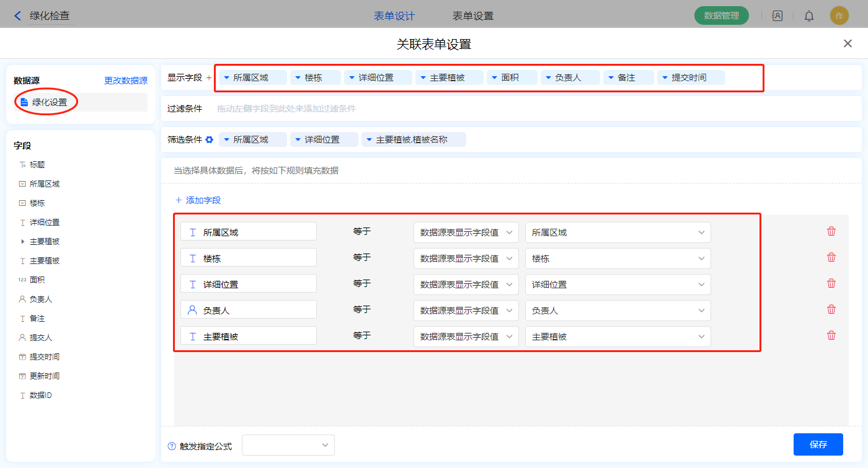The image size is (868, 468).
Task: Click the 保存 button
Action: click(x=818, y=444)
